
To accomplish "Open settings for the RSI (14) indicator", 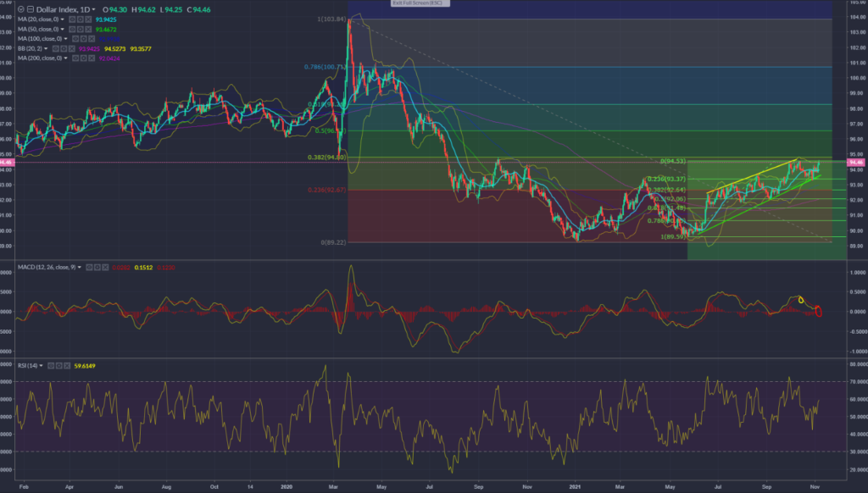I will pyautogui.click(x=58, y=366).
